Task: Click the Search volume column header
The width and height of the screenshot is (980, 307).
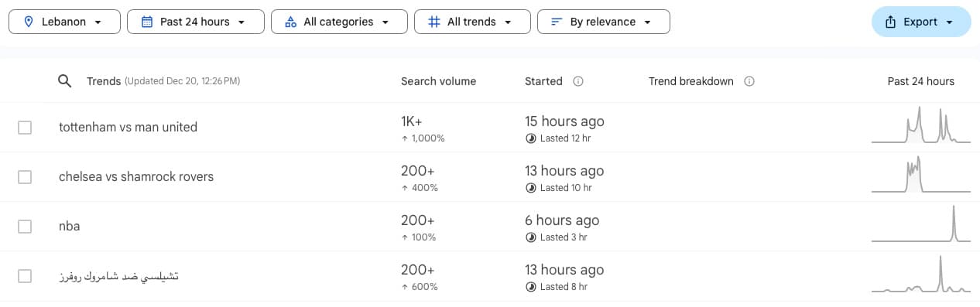Action: click(x=438, y=81)
